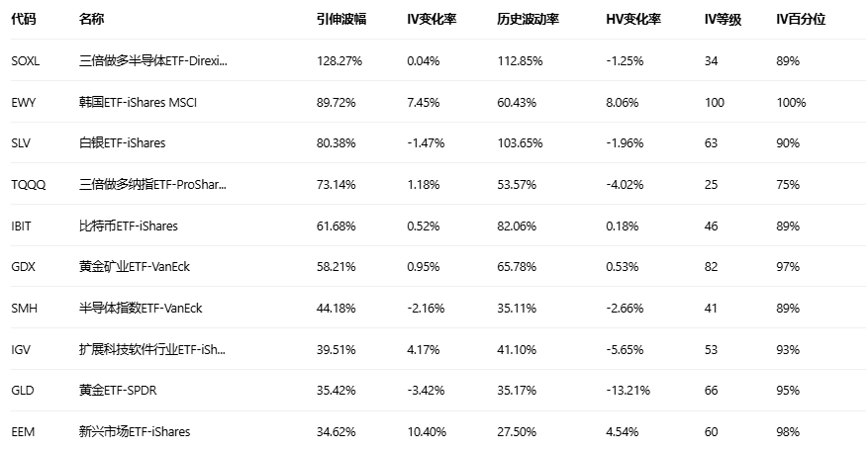Open the TQQQ ticker link
The image size is (868, 452).
(27, 184)
